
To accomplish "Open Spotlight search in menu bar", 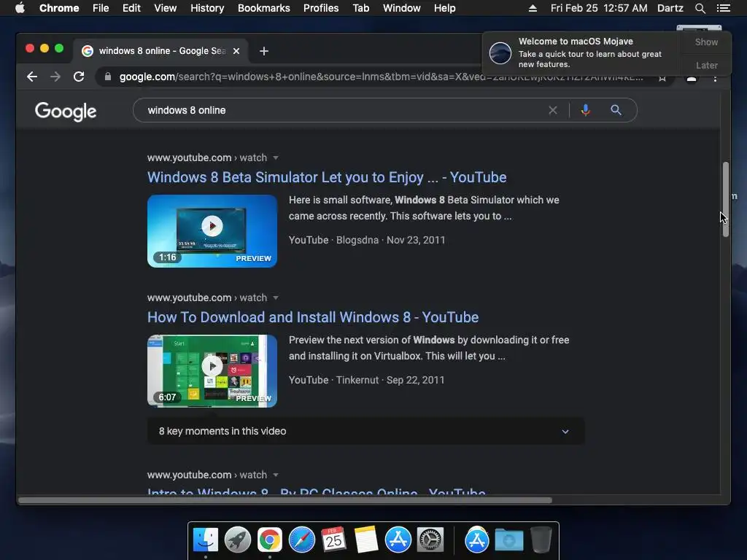I will pos(700,8).
